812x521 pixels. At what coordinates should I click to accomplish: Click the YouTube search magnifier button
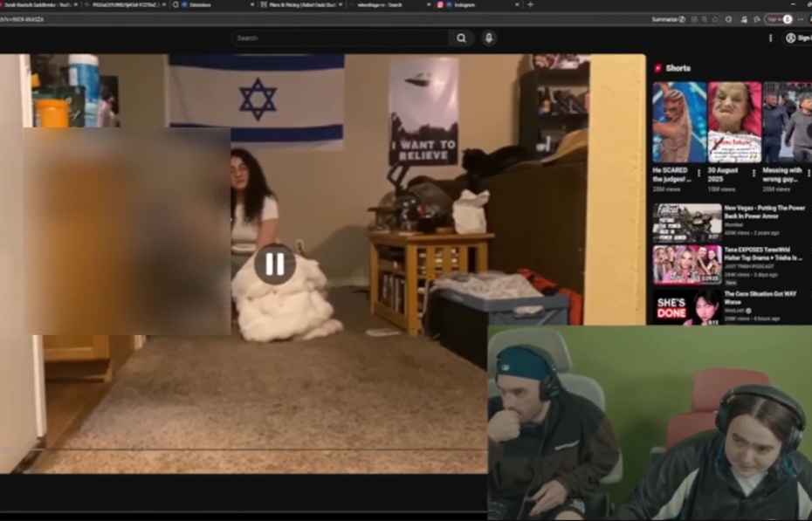[x=461, y=38]
